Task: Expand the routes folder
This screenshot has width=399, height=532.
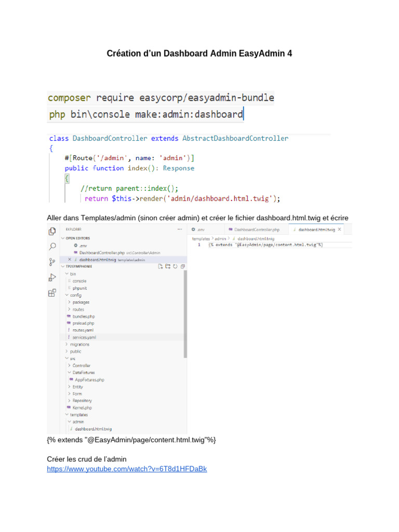Action: point(69,309)
